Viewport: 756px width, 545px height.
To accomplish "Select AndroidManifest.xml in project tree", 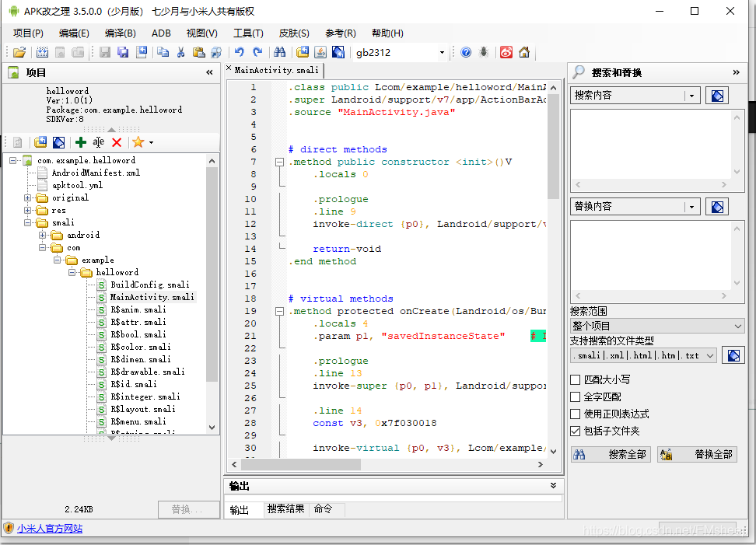I will tap(96, 173).
